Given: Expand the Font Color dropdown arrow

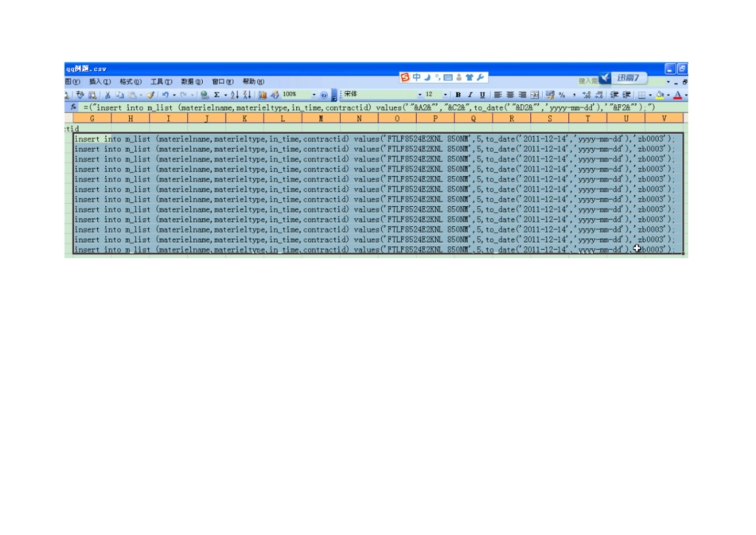Looking at the screenshot, I should (686, 95).
